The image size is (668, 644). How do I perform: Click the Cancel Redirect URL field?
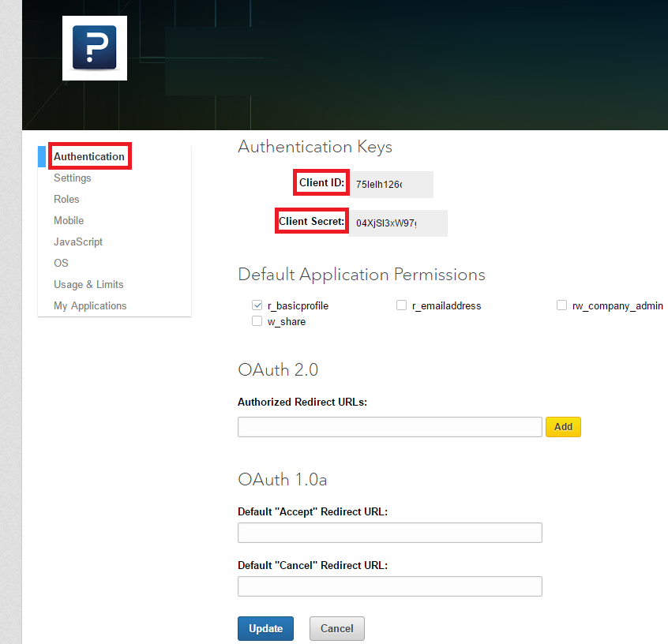coord(389,586)
